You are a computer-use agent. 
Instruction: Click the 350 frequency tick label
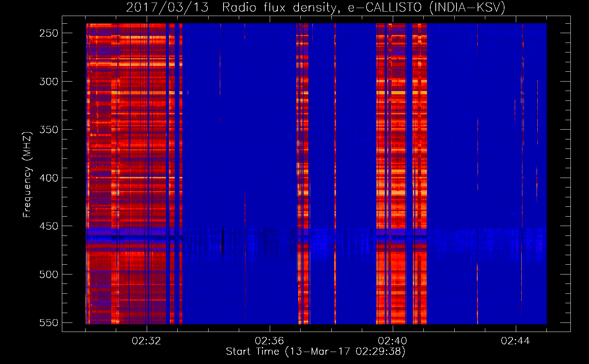[x=49, y=130]
